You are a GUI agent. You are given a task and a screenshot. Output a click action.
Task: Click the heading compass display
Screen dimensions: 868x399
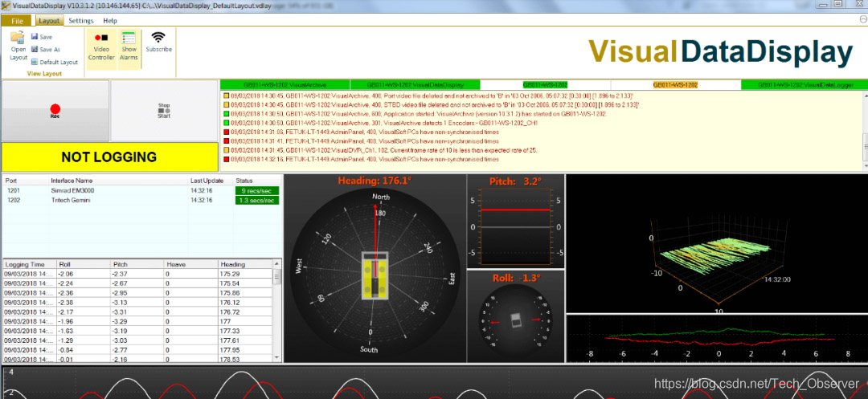[375, 275]
